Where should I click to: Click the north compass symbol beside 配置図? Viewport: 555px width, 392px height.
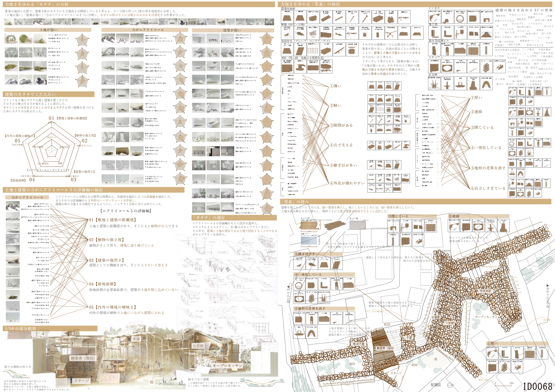tap(449, 385)
